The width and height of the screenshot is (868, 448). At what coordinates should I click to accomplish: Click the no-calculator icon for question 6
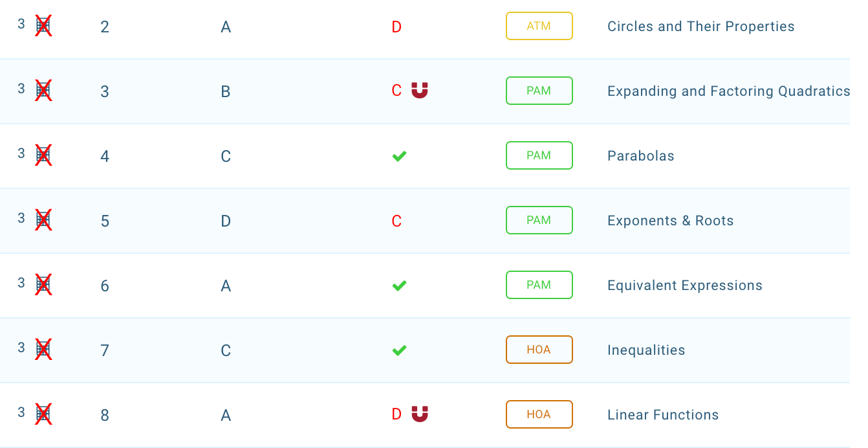click(x=43, y=285)
